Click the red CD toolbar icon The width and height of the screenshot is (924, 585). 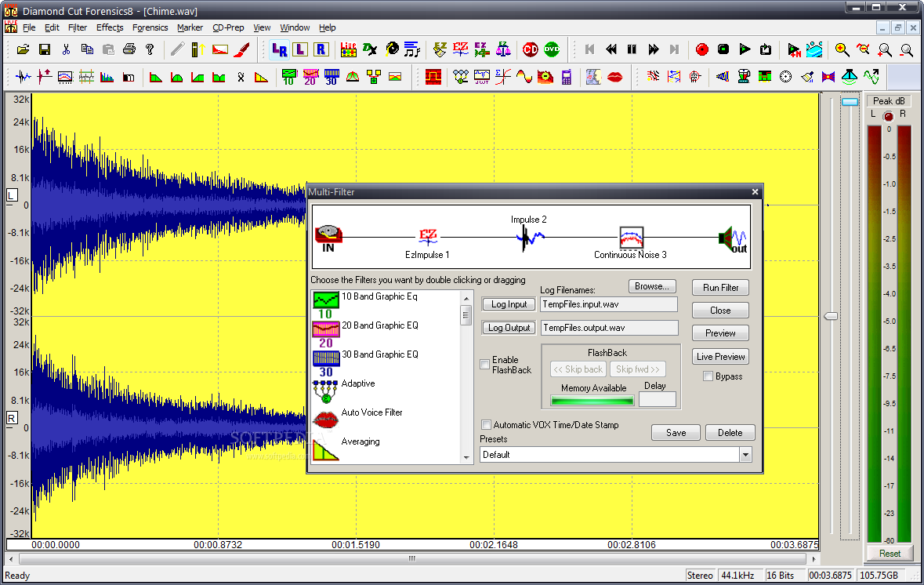tap(531, 49)
